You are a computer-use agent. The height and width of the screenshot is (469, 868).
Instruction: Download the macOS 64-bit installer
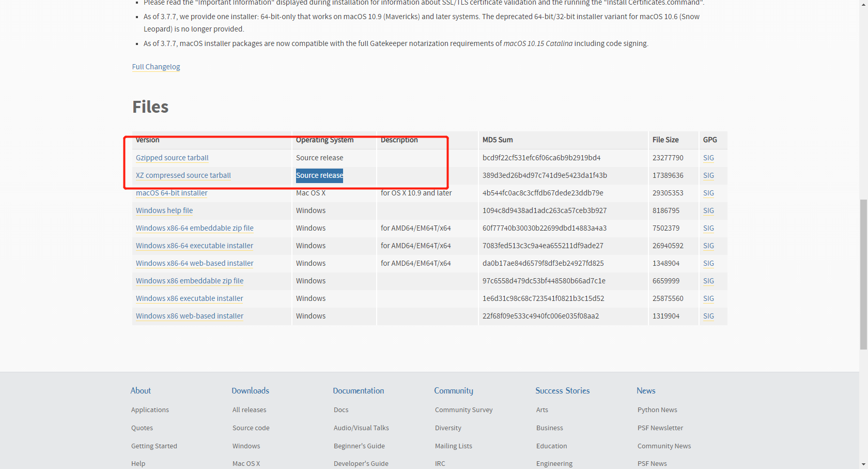pyautogui.click(x=172, y=193)
